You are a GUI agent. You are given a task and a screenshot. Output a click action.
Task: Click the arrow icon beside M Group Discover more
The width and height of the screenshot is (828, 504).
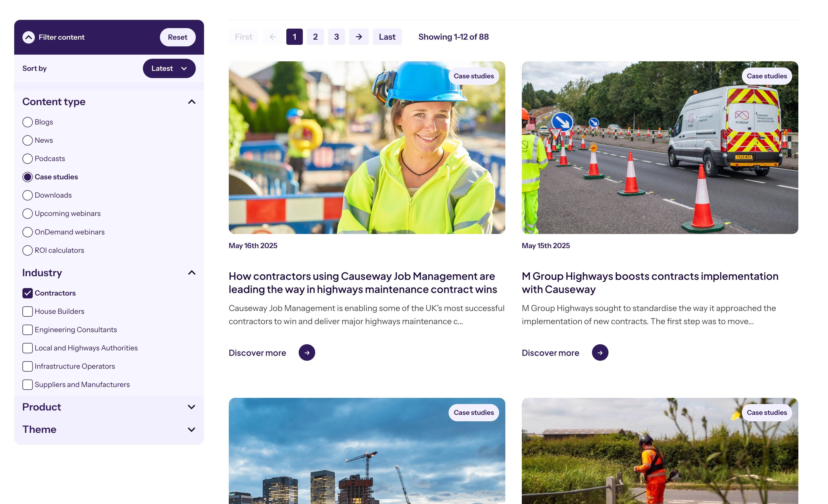tap(600, 352)
